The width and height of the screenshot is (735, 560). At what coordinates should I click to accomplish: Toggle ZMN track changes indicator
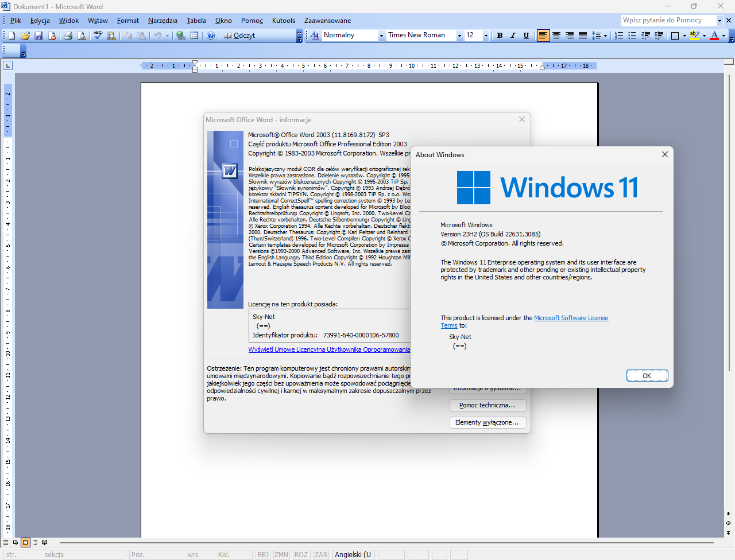281,555
